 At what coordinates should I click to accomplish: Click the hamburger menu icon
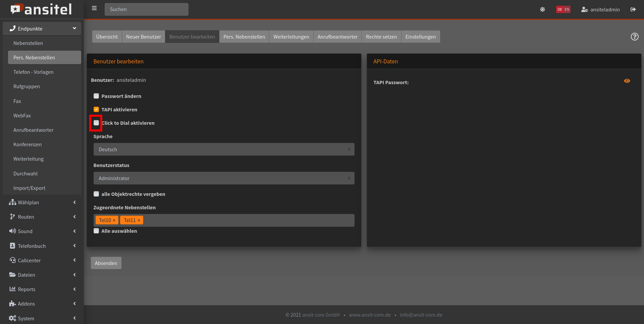coord(94,8)
